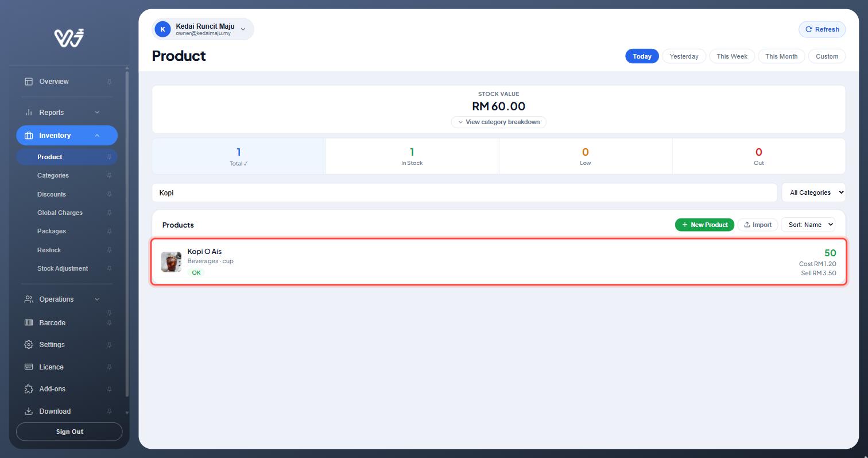The width and height of the screenshot is (868, 458).
Task: Switch to the This Month filter
Action: tap(781, 56)
